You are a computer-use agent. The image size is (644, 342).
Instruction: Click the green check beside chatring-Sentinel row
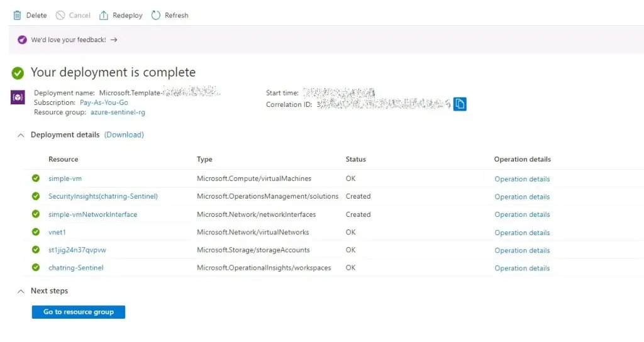tap(36, 267)
